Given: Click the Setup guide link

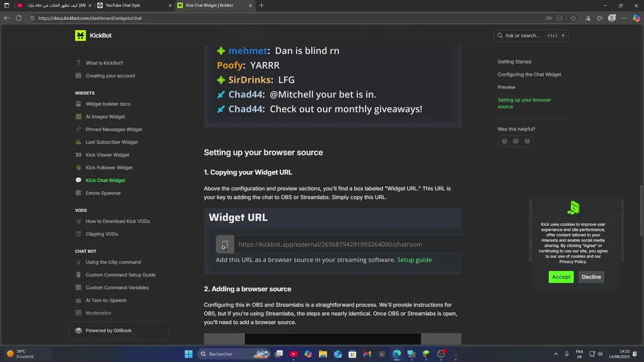Looking at the screenshot, I should pos(415,260).
